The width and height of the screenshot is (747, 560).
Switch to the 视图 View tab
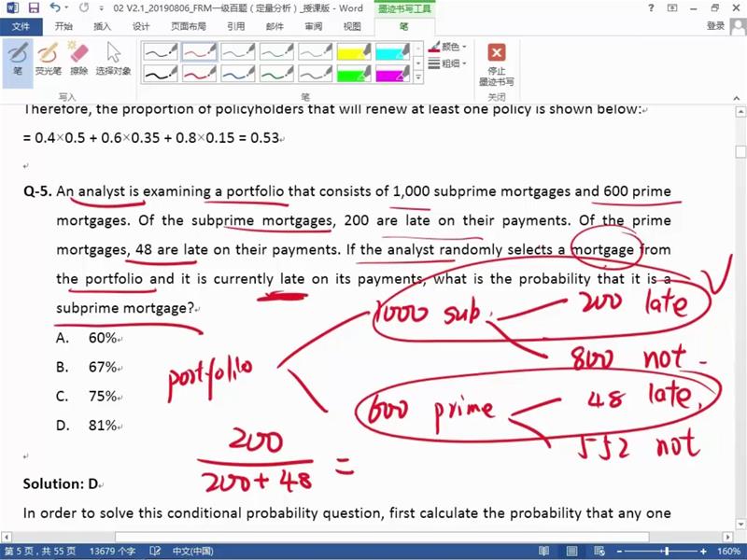352,27
